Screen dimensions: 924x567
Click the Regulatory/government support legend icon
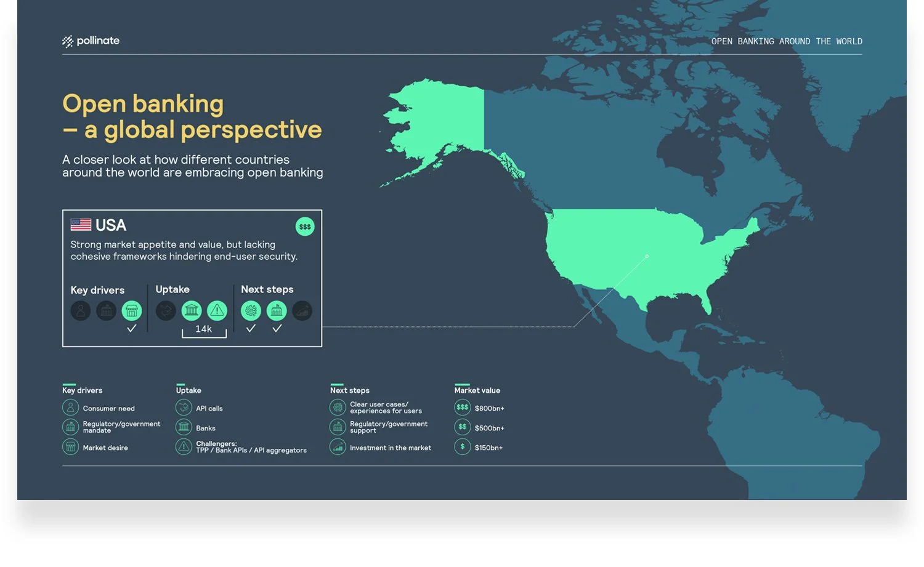pyautogui.click(x=338, y=427)
